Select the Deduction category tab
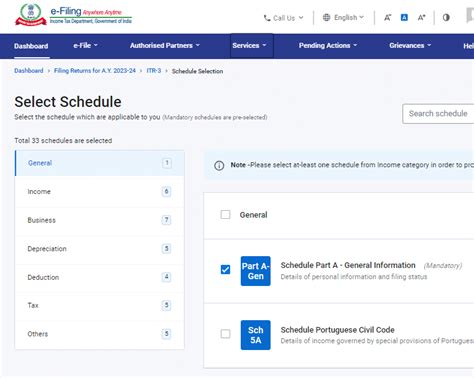This screenshot has height=378, width=474. [100, 277]
